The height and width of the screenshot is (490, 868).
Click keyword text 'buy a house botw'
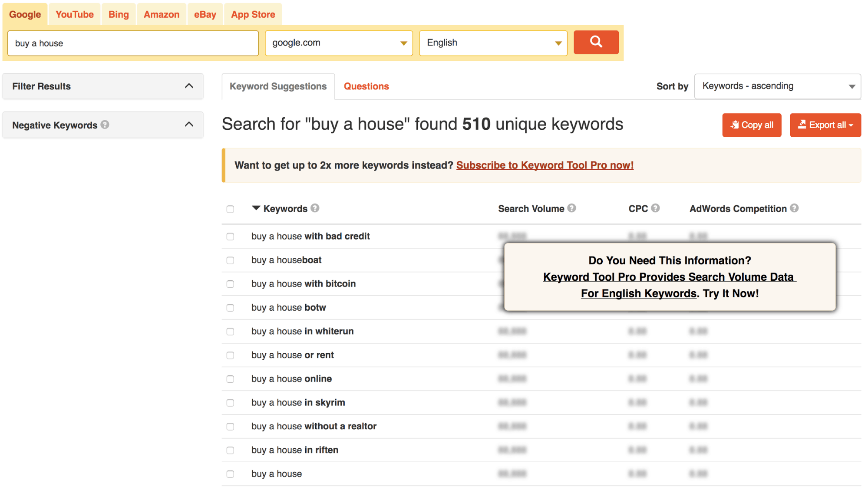(289, 308)
